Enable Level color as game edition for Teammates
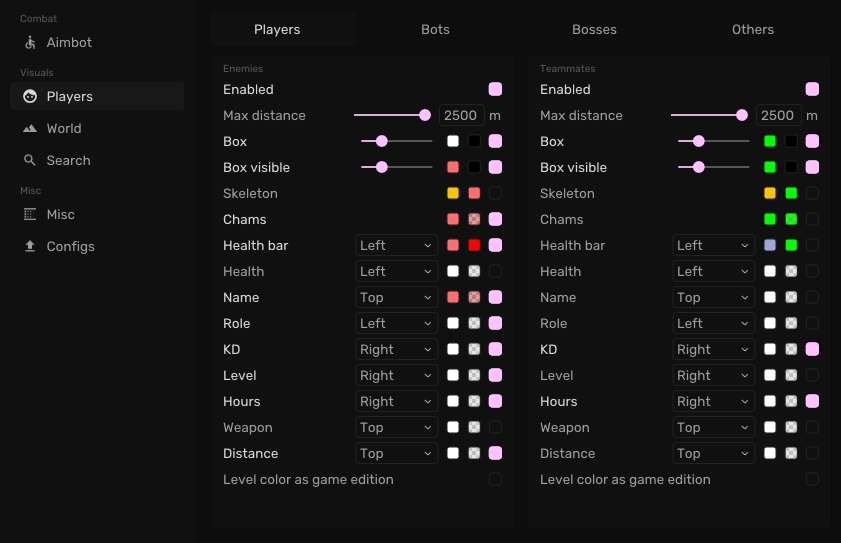841x543 pixels. click(x=812, y=479)
